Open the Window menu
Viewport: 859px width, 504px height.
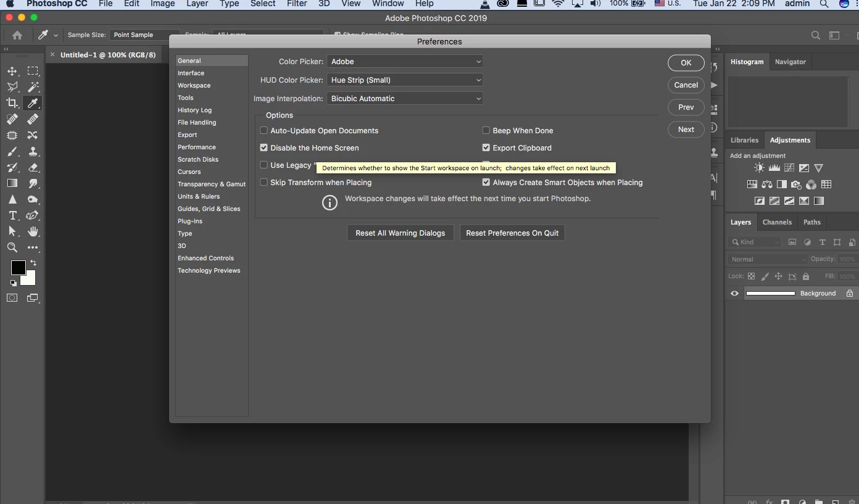pos(388,4)
